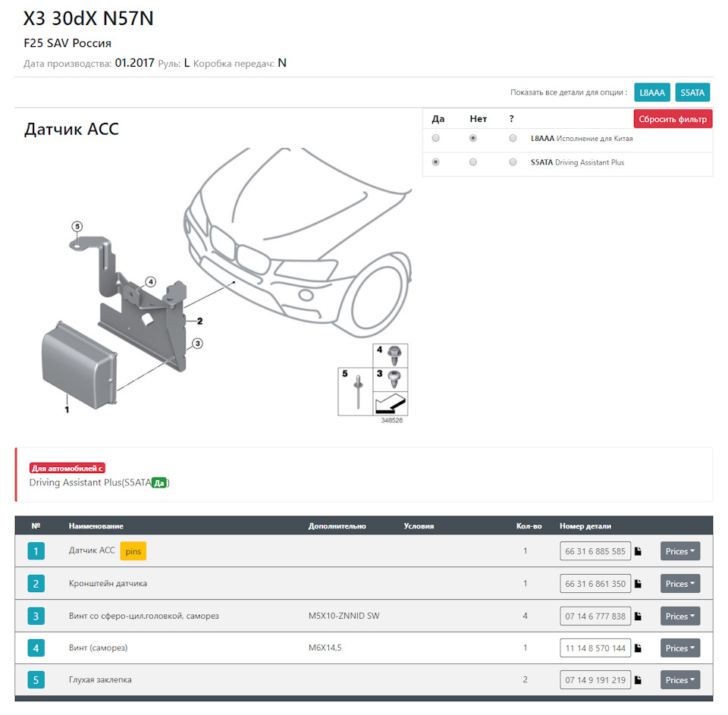
Task: Click L8AAA Исполнение для Китая label
Action: click(x=582, y=138)
